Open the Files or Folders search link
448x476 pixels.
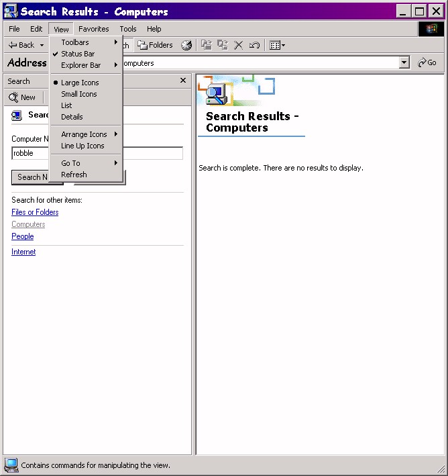[35, 212]
